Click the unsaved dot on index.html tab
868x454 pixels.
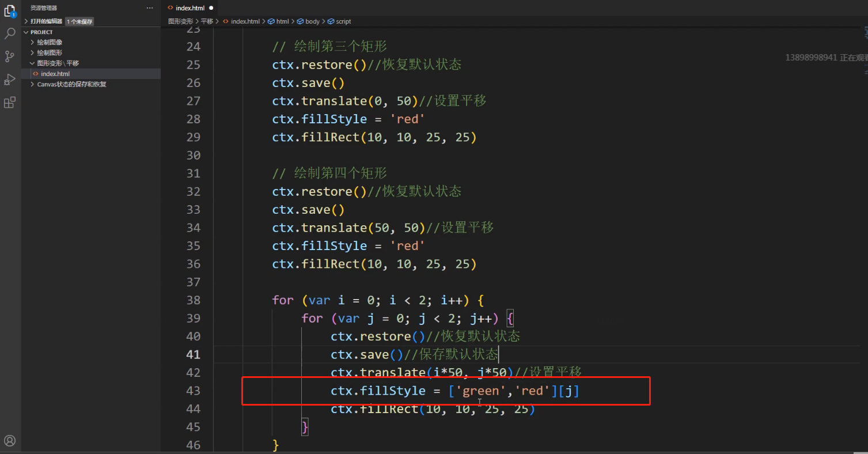(211, 8)
